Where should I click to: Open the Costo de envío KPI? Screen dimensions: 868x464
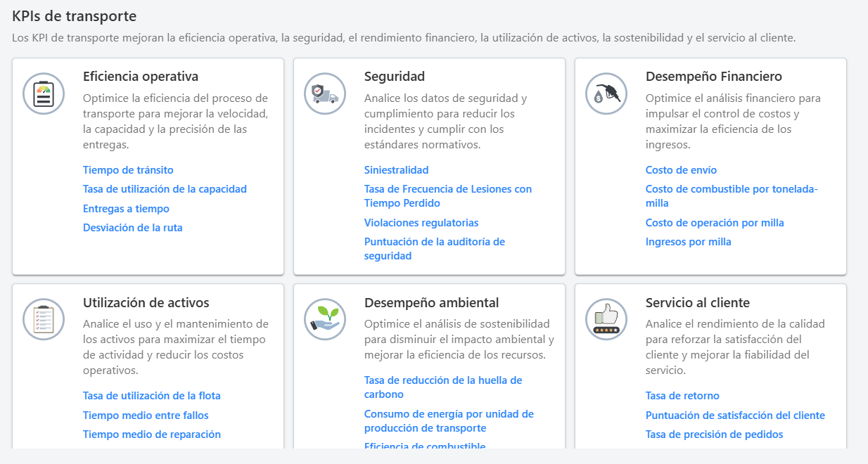(681, 169)
